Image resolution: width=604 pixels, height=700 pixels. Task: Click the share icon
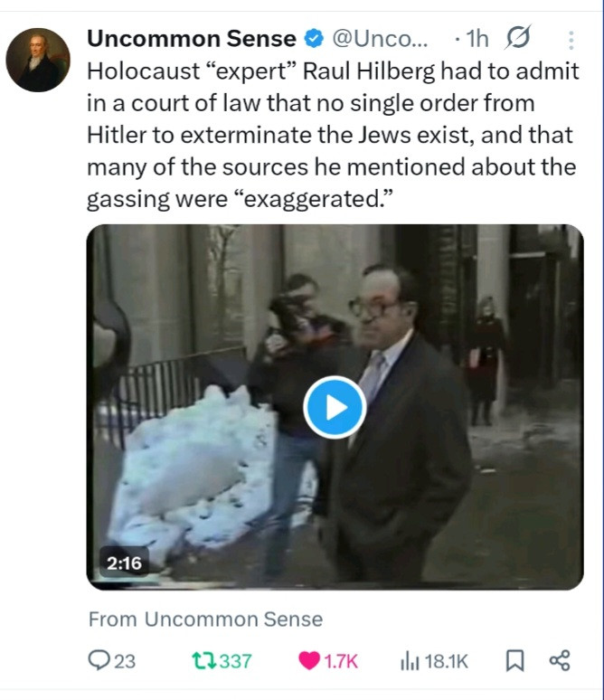pyautogui.click(x=560, y=661)
